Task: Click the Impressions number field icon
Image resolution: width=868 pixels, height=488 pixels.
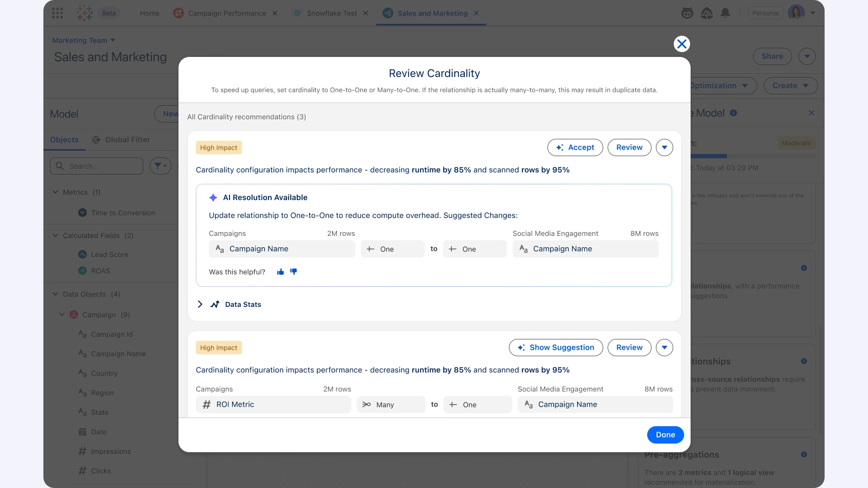Action: pyautogui.click(x=82, y=451)
